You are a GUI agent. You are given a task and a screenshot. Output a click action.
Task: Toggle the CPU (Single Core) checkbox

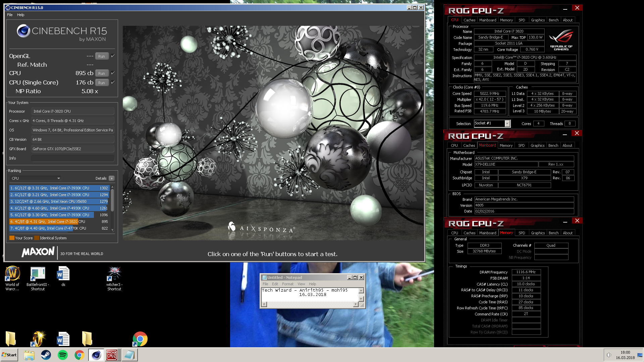tap(113, 82)
